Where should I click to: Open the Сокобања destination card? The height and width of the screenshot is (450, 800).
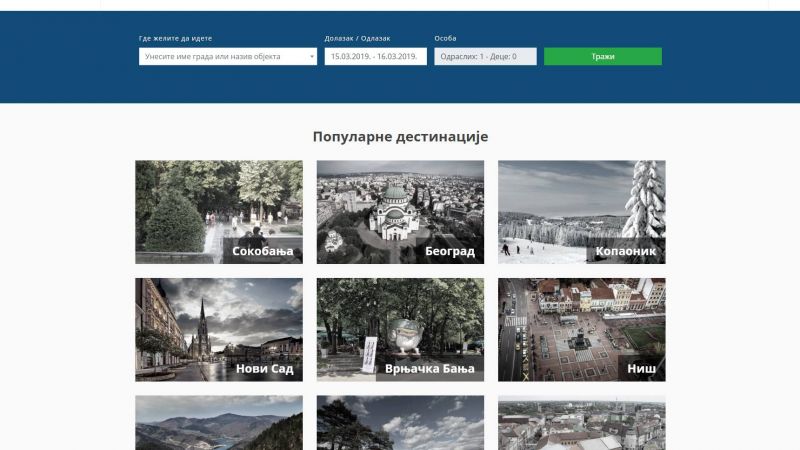click(x=219, y=212)
